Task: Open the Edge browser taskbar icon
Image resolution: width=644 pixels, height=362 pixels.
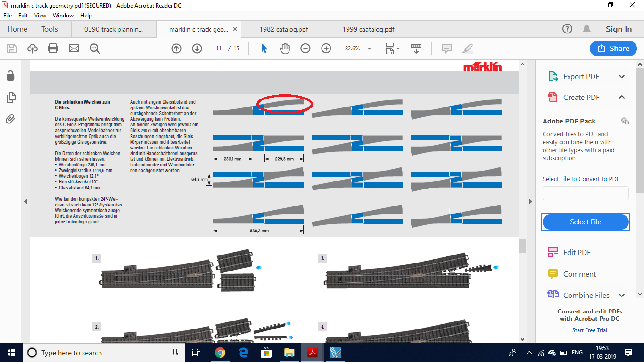Action: click(x=243, y=353)
